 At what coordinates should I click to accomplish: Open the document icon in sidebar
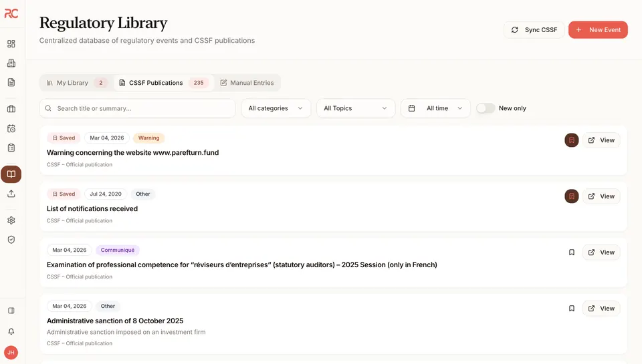11,82
